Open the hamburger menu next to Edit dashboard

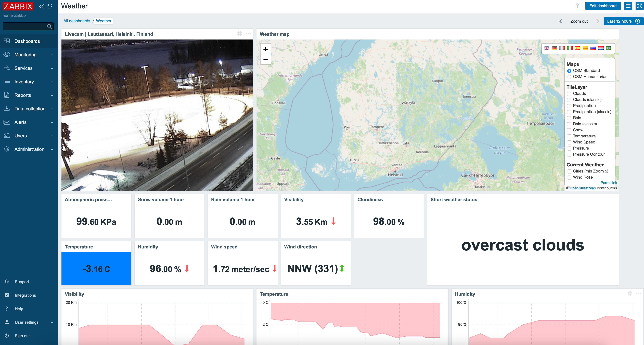628,6
